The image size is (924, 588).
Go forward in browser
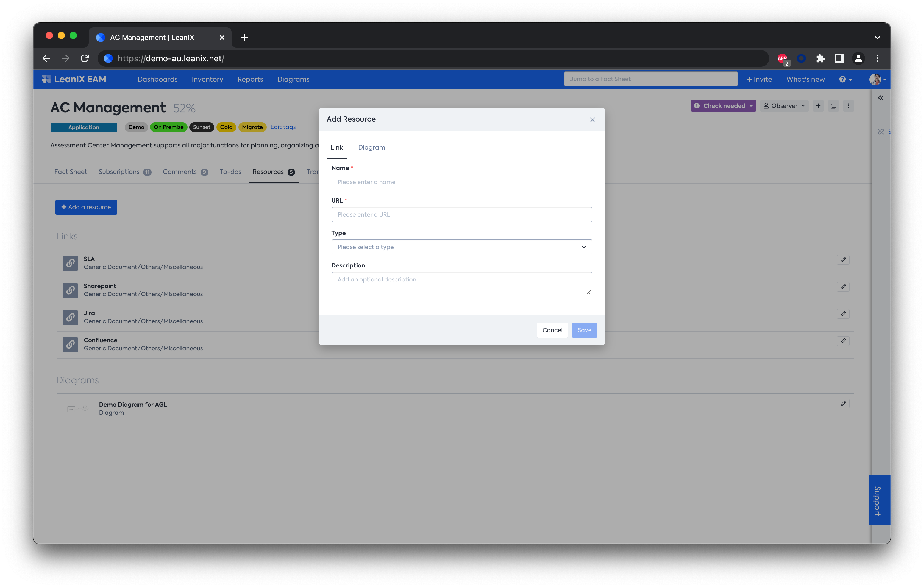pos(65,58)
